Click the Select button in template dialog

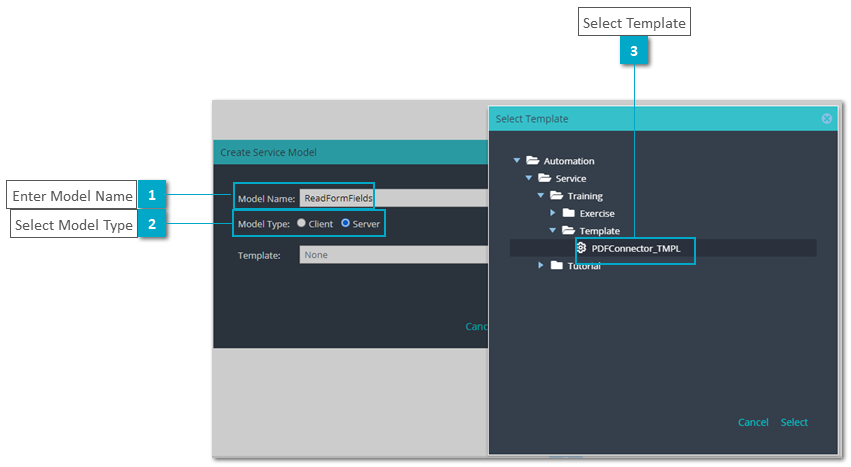[794, 422]
